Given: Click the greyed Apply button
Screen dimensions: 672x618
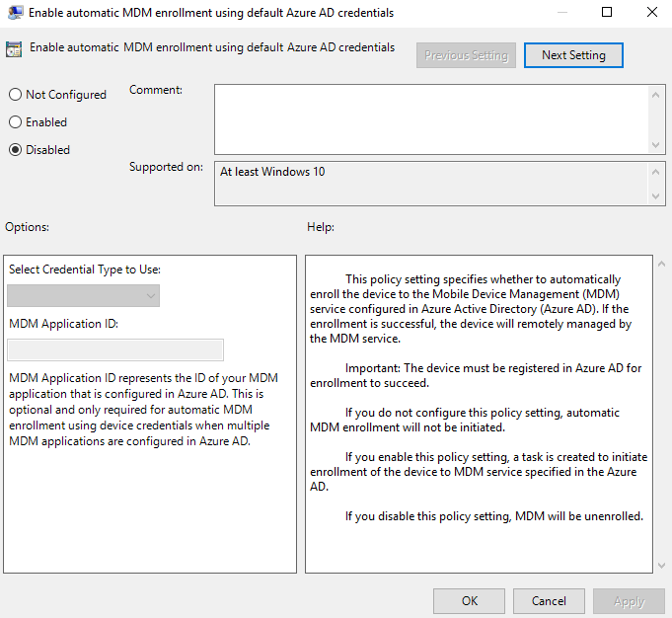Looking at the screenshot, I should [x=629, y=601].
